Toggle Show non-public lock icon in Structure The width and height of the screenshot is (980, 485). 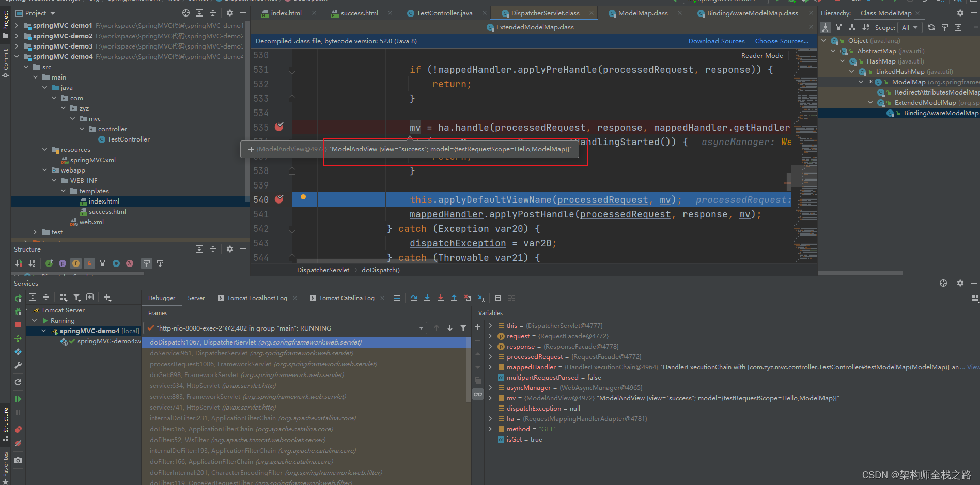89,263
